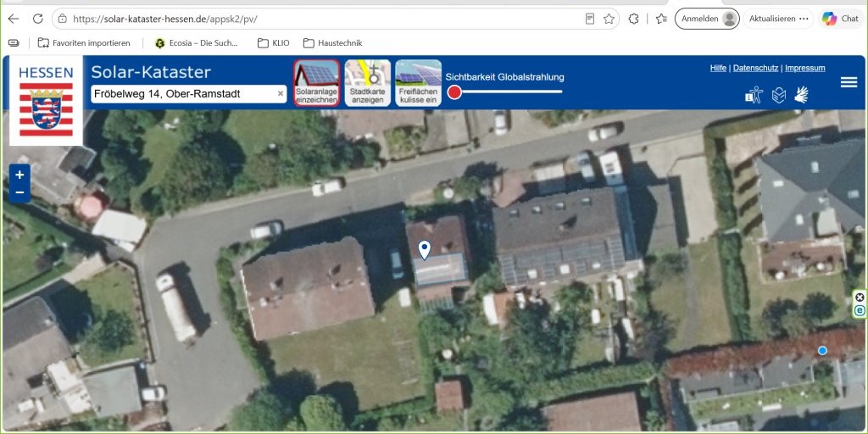Click the Sichtbarkeit Globalstrahlung label
This screenshot has width=868, height=434.
505,77
